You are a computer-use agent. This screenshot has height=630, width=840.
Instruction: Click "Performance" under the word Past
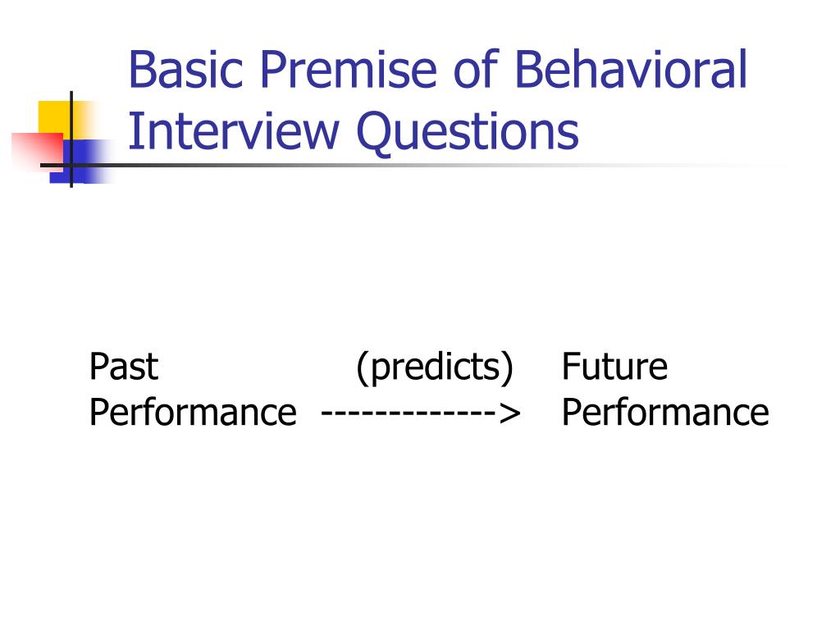(x=193, y=413)
